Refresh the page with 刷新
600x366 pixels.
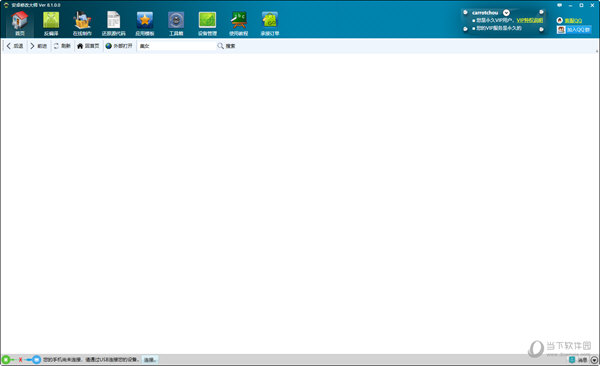[62, 46]
